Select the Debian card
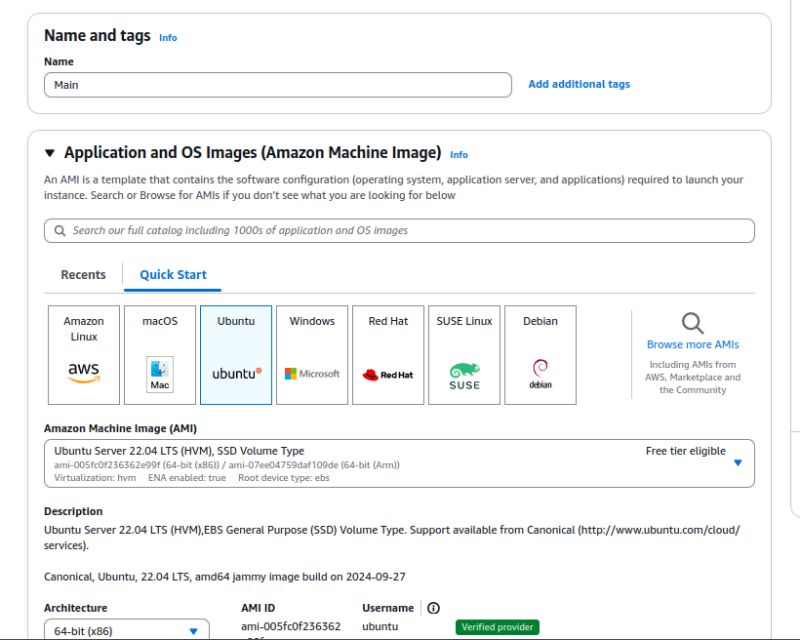Screen dimensions: 800x640 [540, 353]
